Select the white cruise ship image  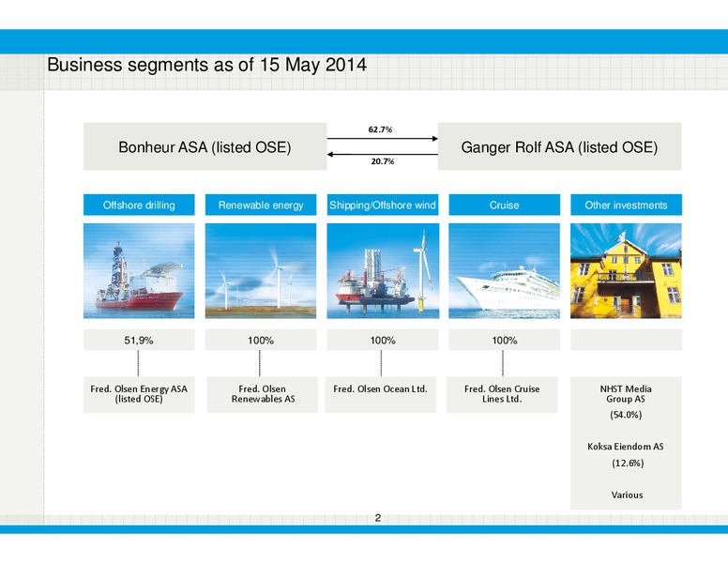[x=504, y=271]
